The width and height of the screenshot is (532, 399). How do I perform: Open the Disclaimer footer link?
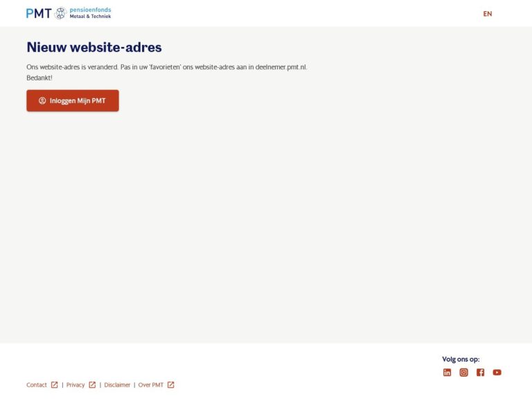(117, 384)
